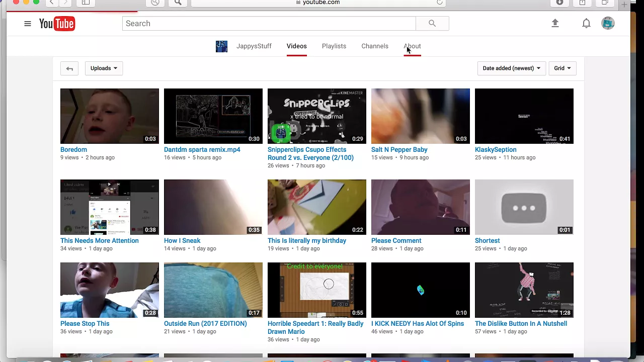Viewport: 644px width, 362px height.
Task: Play the How I Sneak thumbnail
Action: click(213, 207)
